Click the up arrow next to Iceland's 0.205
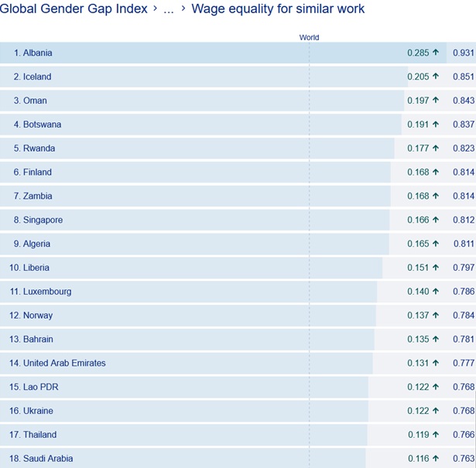The height and width of the screenshot is (468, 476). pyautogui.click(x=436, y=77)
